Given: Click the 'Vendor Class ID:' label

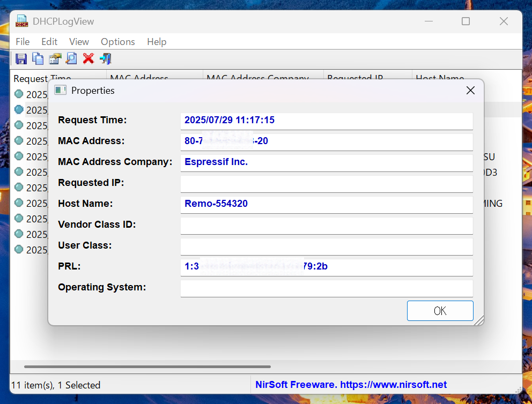Looking at the screenshot, I should (97, 225).
